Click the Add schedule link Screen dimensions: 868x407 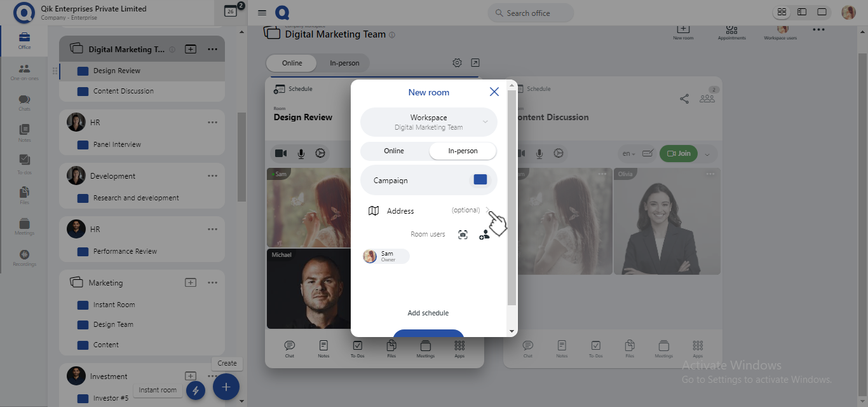click(x=428, y=313)
